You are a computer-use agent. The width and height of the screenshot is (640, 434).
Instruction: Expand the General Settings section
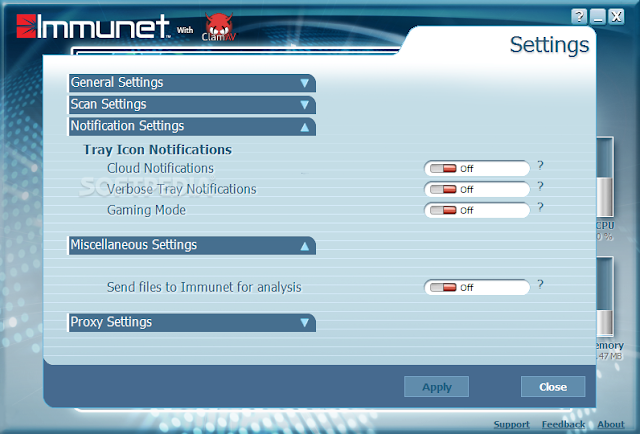[192, 83]
